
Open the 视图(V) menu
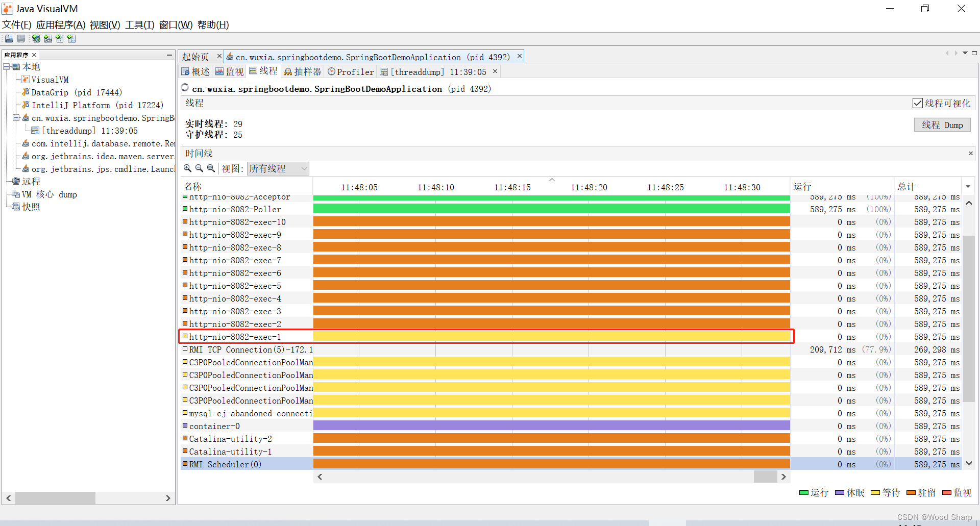tap(105, 24)
